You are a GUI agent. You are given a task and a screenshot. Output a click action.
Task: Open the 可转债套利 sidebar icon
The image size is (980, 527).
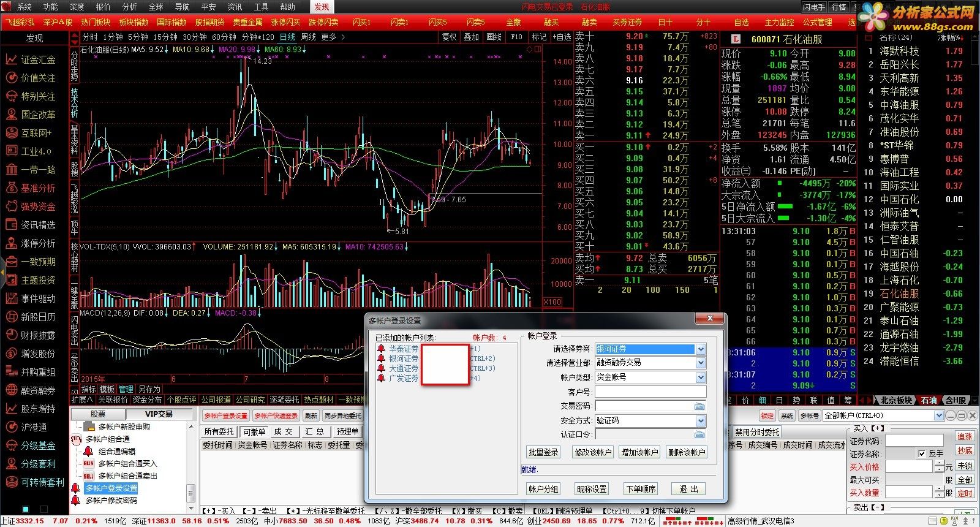11,482
